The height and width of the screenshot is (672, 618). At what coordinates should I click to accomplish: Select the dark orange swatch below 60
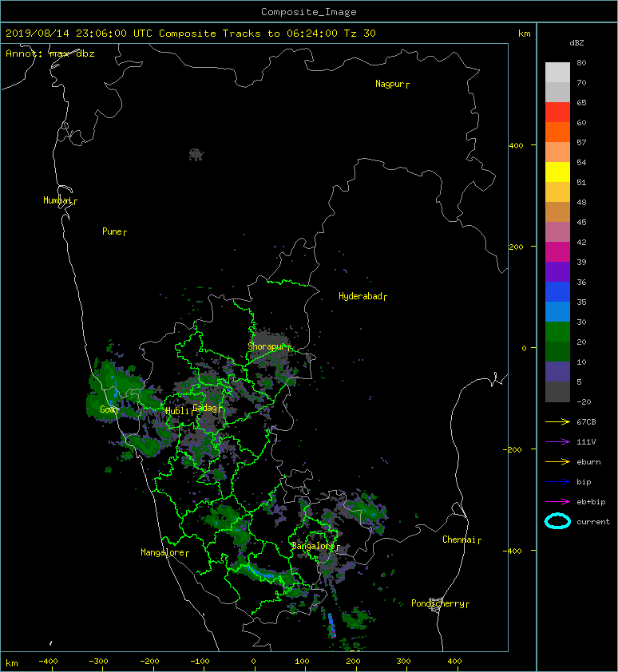pyautogui.click(x=557, y=132)
